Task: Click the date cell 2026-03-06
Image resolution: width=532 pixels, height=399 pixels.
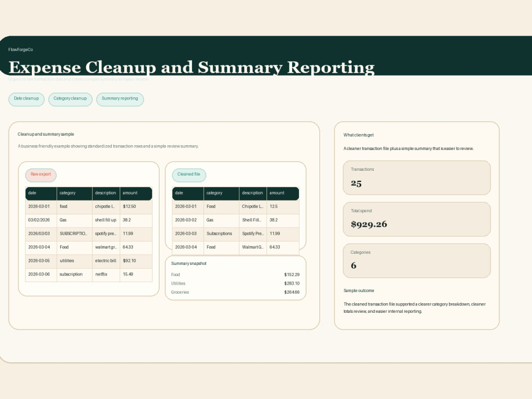Action: click(x=41, y=275)
